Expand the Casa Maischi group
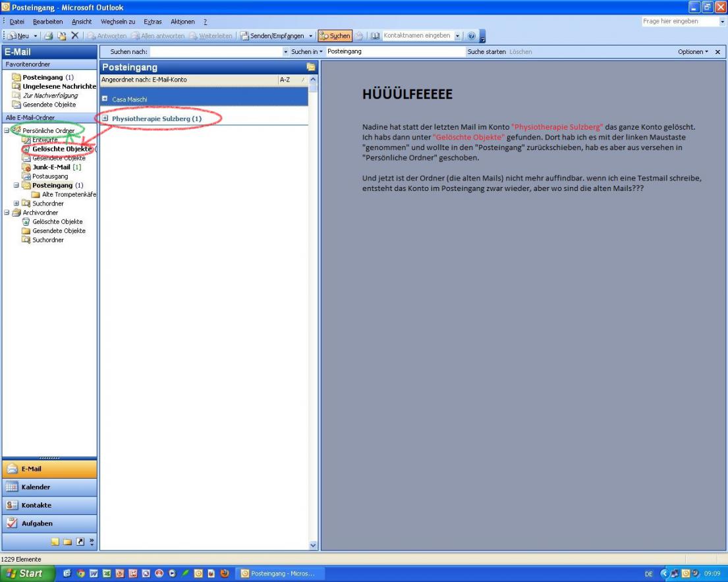This screenshot has width=728, height=582. [x=105, y=99]
